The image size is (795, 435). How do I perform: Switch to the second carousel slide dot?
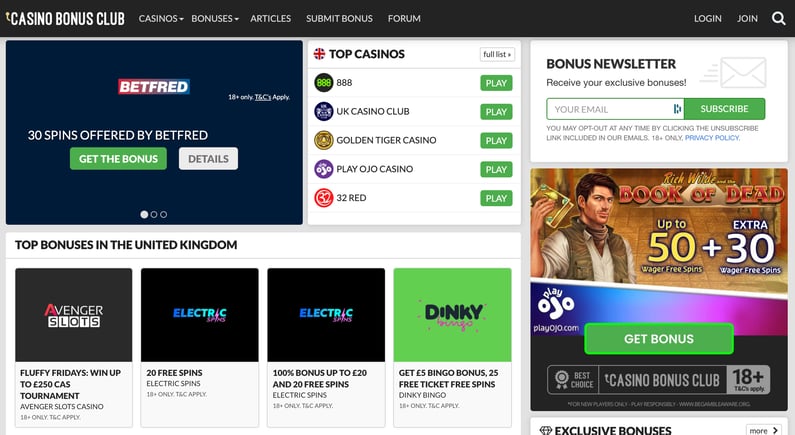154,214
